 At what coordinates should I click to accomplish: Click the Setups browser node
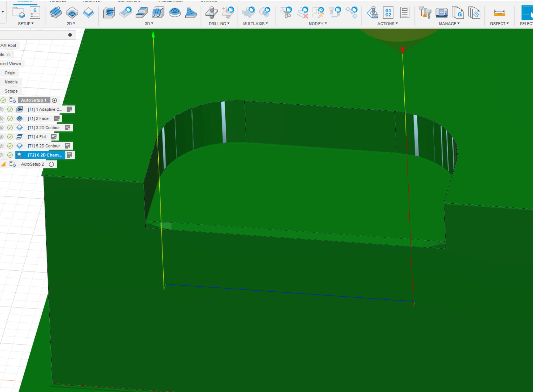pos(11,91)
